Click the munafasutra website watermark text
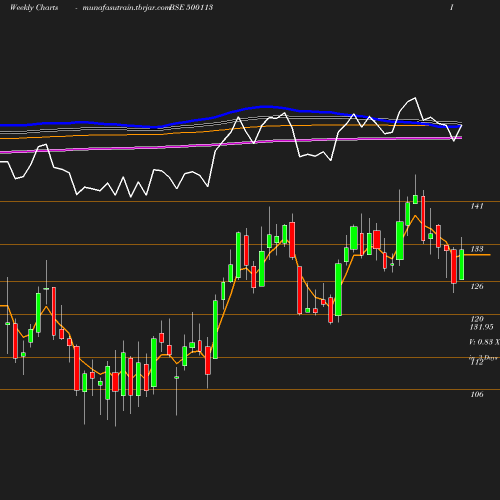Image resolution: width=500 pixels, height=500 pixels. coord(126,8)
